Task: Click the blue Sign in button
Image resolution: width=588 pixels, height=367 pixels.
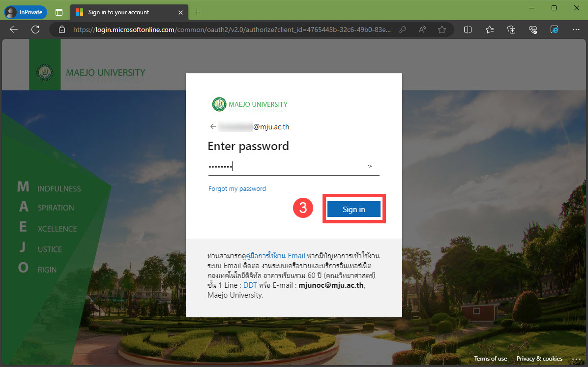Action: (354, 210)
